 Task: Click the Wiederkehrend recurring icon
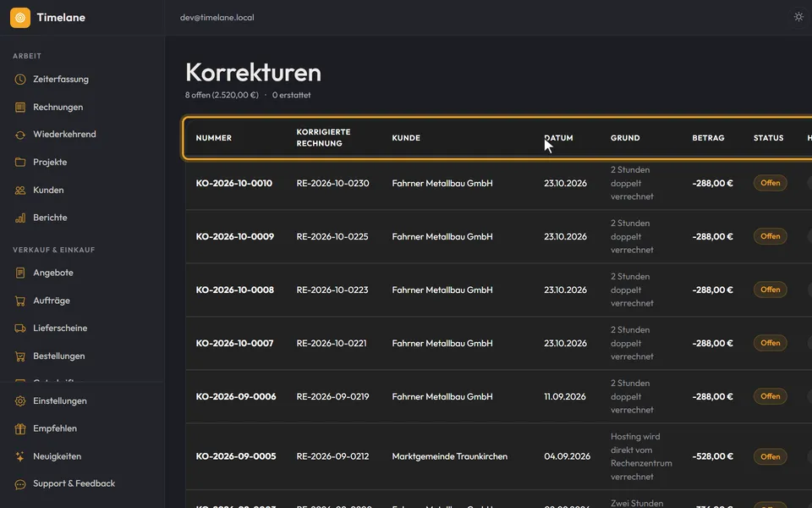[x=20, y=135]
